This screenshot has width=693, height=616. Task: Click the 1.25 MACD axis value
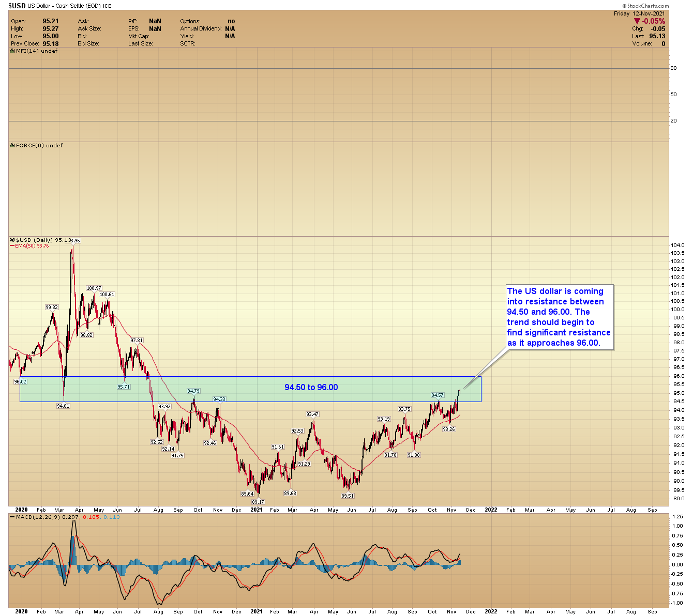pyautogui.click(x=677, y=516)
